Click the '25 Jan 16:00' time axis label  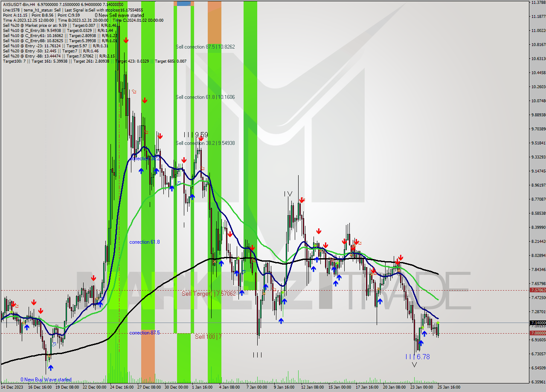pyautogui.click(x=449, y=387)
